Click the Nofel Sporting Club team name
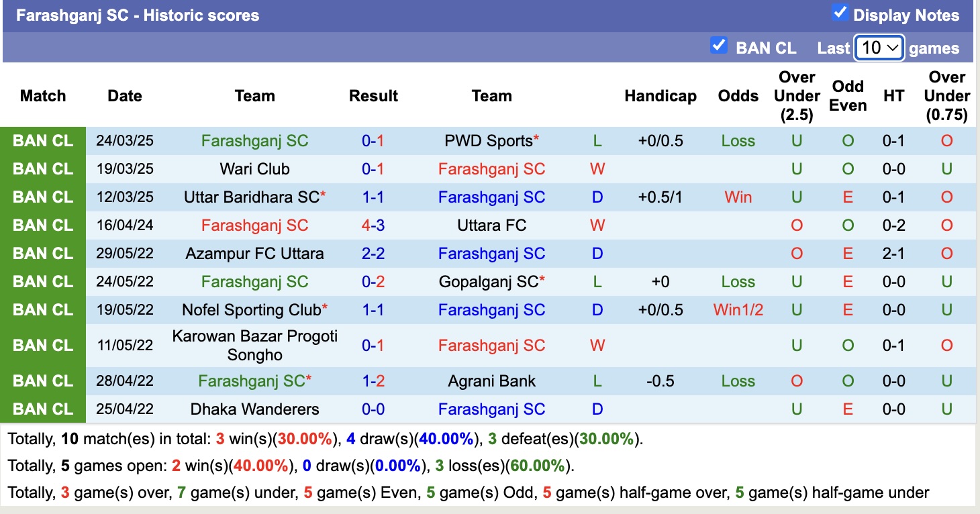 (252, 310)
